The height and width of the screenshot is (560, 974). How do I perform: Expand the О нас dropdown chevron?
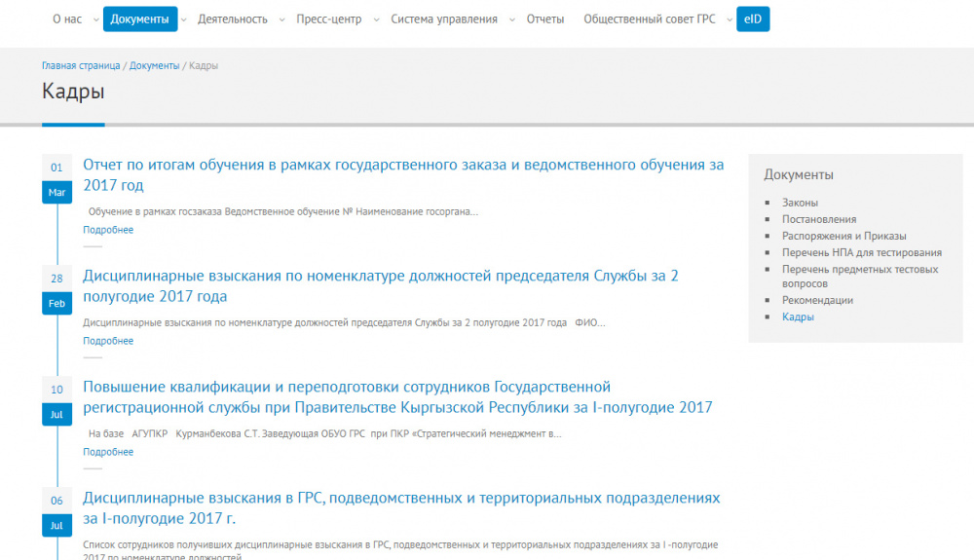95,19
